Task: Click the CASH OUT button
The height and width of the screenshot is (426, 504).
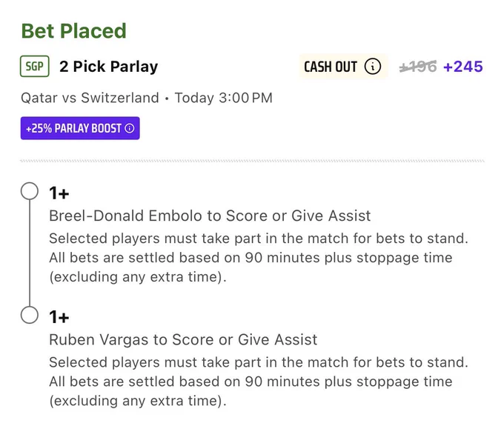Action: [x=343, y=67]
